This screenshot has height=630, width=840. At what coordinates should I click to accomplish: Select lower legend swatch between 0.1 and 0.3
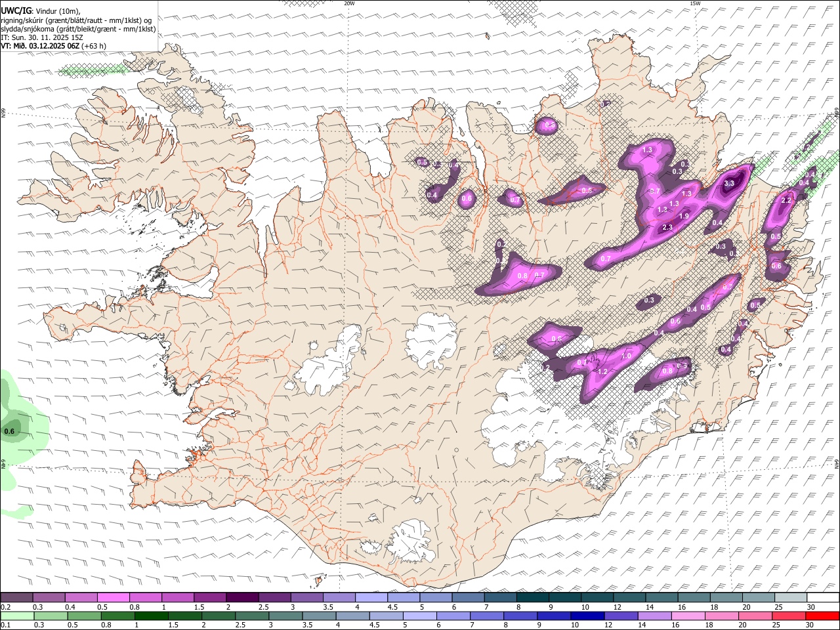tap(16, 616)
